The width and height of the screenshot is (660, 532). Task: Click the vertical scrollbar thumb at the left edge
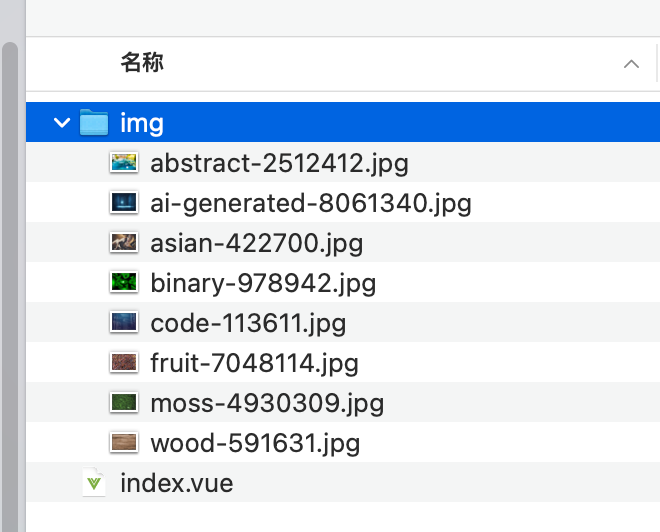click(10, 286)
